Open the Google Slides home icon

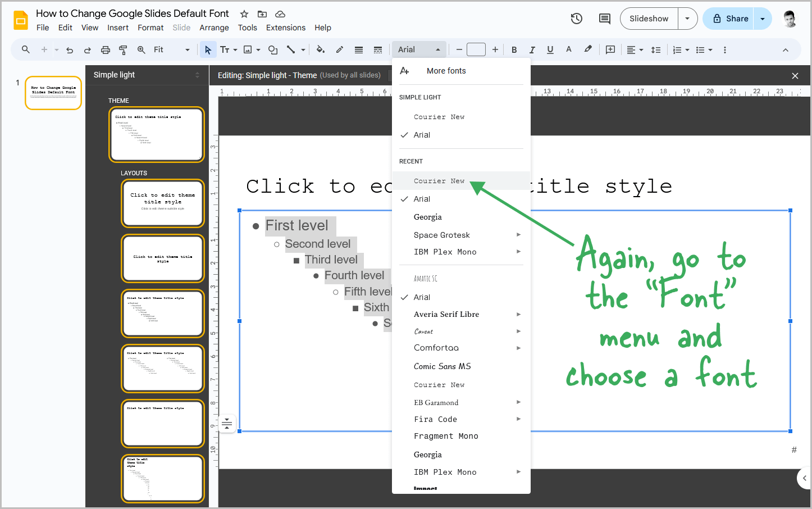(20, 20)
